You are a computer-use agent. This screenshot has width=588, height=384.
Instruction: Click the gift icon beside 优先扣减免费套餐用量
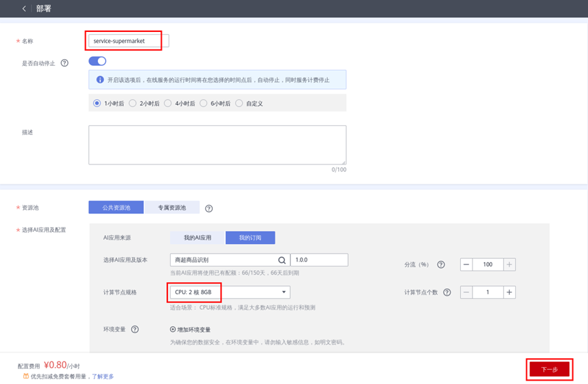click(26, 376)
